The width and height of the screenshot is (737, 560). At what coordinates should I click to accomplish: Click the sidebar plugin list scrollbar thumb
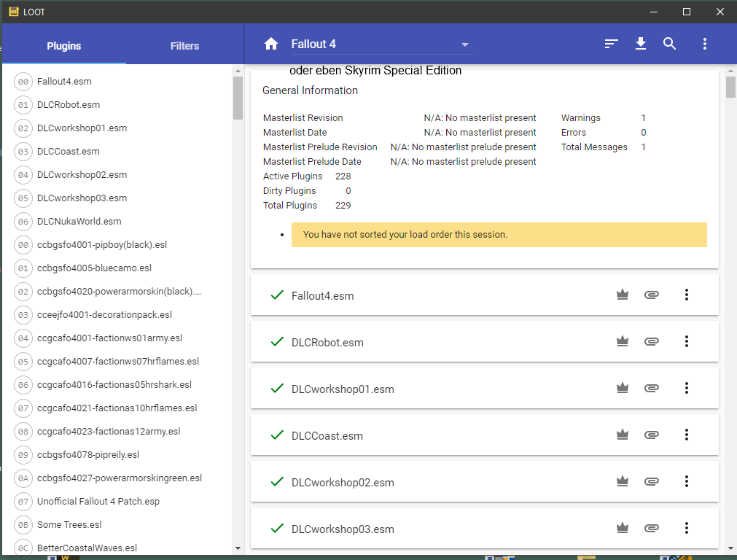tap(238, 98)
